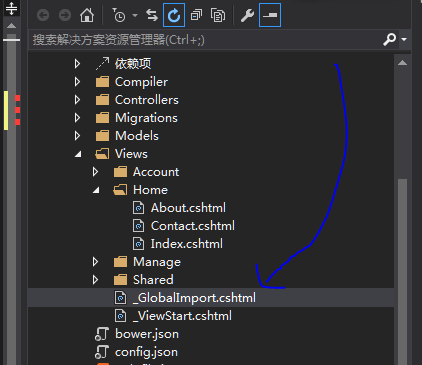Click the Back navigation arrow in toolbar
This screenshot has width=422, height=365.
coord(43,15)
